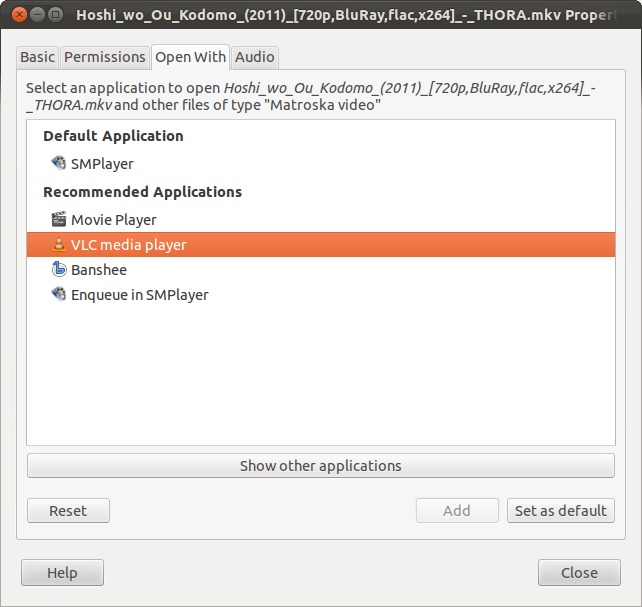Click the Banshee application icon
The width and height of the screenshot is (642, 607).
59,269
